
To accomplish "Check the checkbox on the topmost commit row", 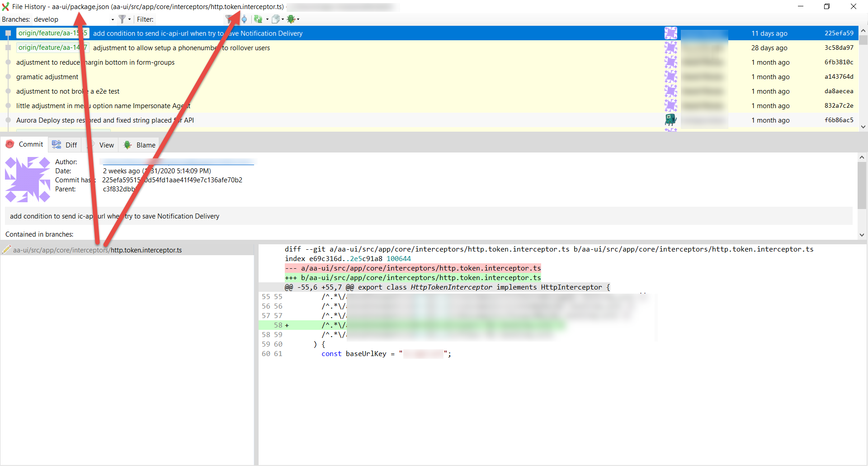I will click(8, 33).
